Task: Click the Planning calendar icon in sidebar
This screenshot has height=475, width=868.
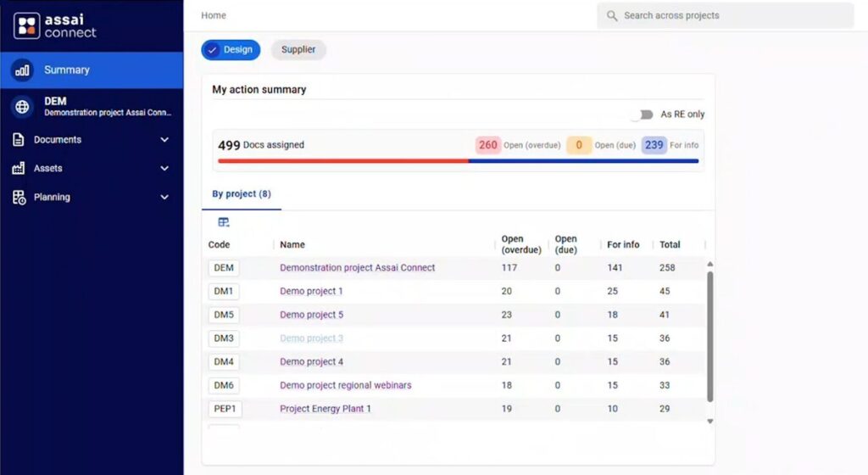Action: (x=19, y=198)
